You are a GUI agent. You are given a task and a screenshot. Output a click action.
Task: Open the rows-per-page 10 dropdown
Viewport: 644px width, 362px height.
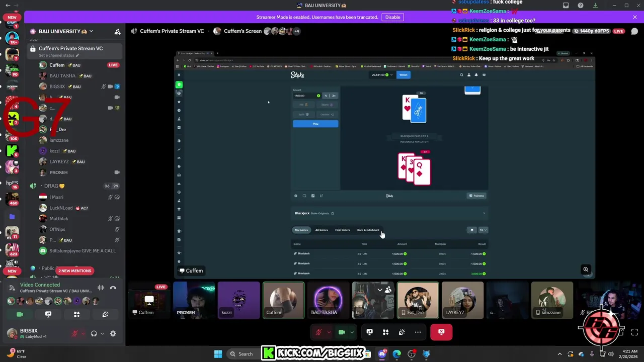[x=483, y=230]
